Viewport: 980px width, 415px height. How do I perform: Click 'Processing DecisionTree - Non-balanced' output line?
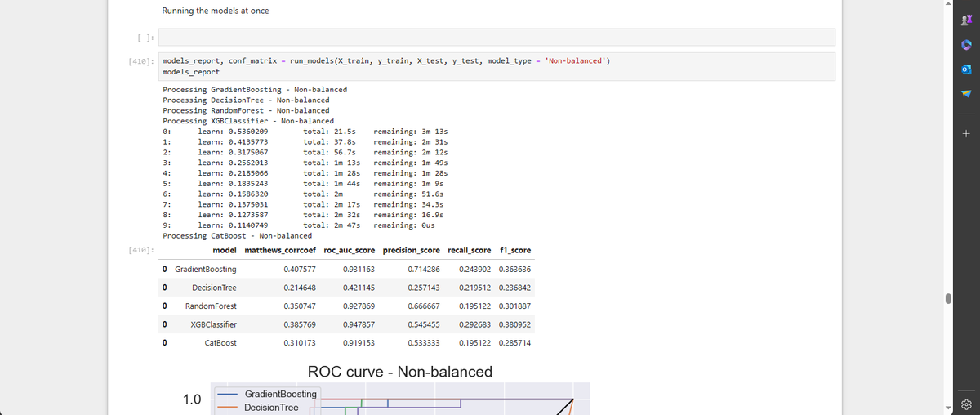coord(247,100)
